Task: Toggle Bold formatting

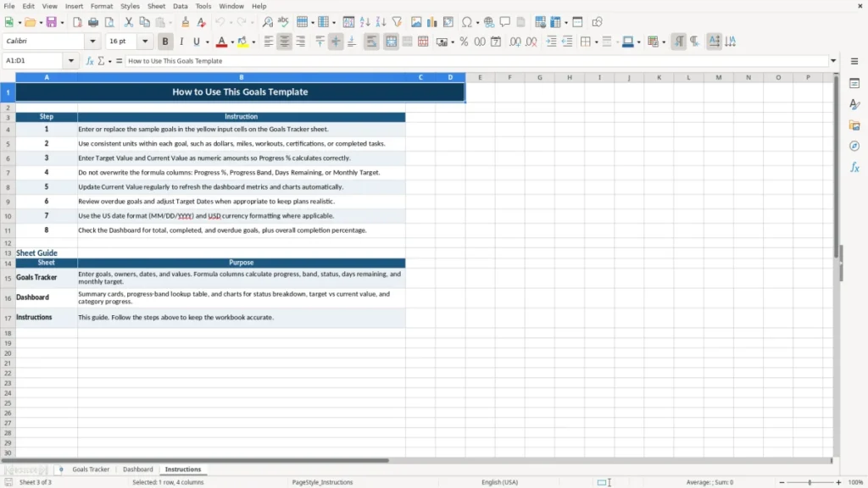Action: pos(165,42)
